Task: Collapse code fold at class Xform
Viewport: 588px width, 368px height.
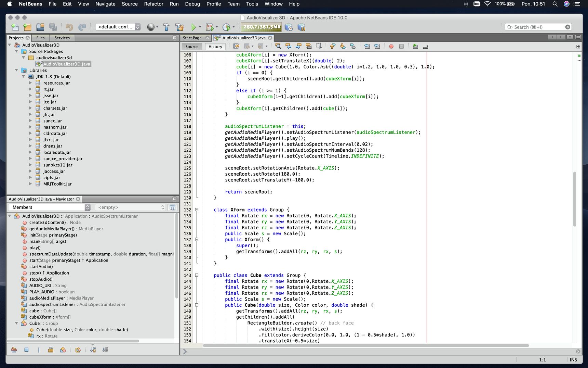Action: pyautogui.click(x=197, y=210)
